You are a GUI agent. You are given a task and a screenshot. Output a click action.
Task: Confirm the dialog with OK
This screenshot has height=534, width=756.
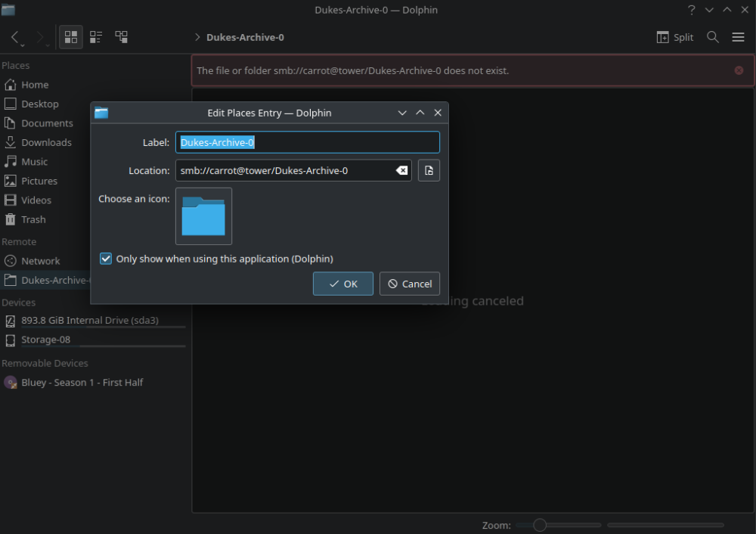point(342,284)
